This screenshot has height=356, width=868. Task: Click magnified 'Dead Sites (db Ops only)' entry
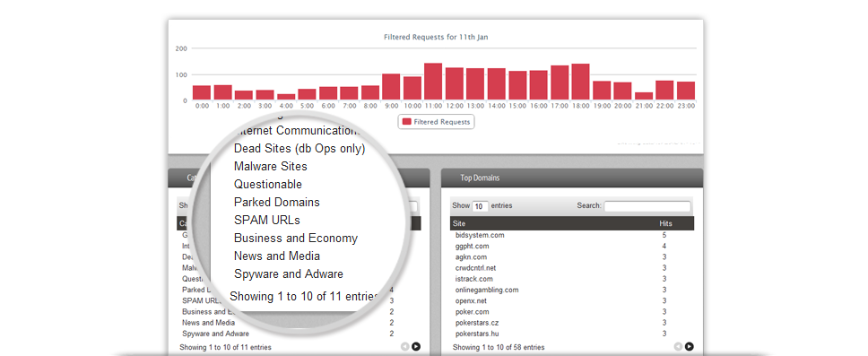point(299,148)
